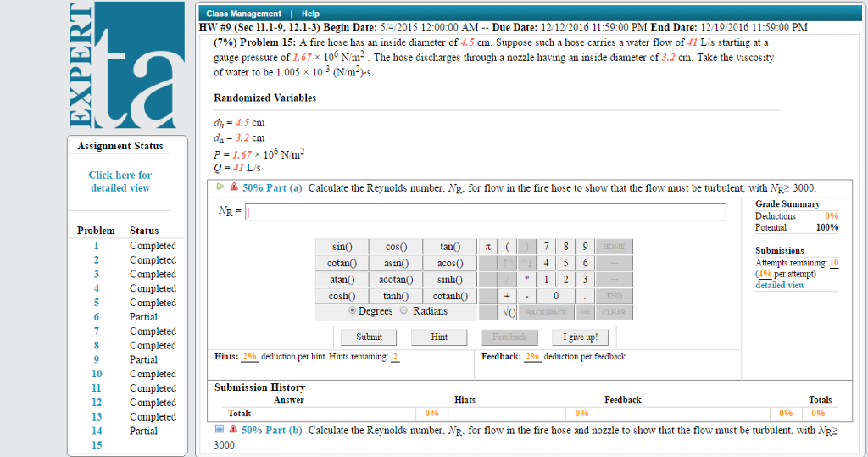Click the END key on keypad
868x457 pixels.
(614, 297)
